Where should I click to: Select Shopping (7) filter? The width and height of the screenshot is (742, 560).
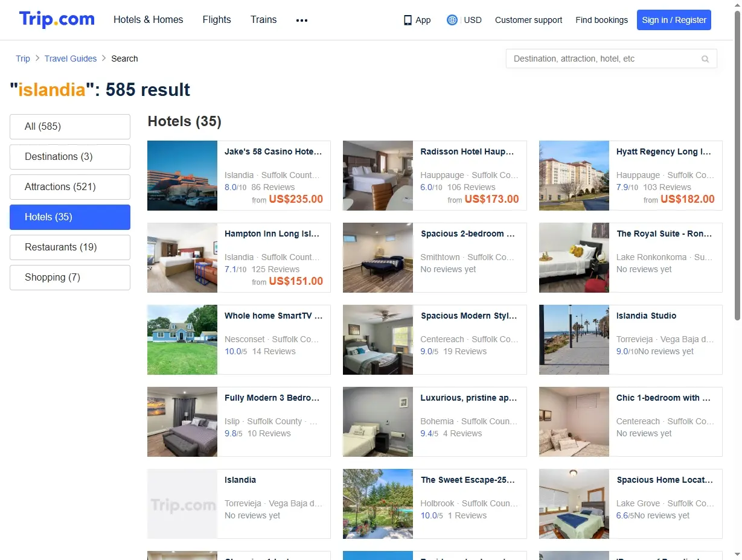(x=70, y=278)
